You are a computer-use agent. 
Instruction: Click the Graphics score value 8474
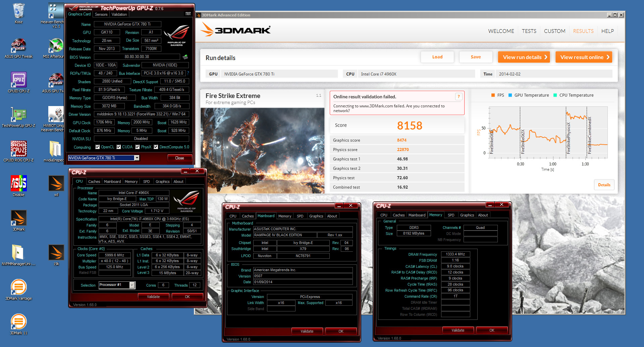coord(402,140)
